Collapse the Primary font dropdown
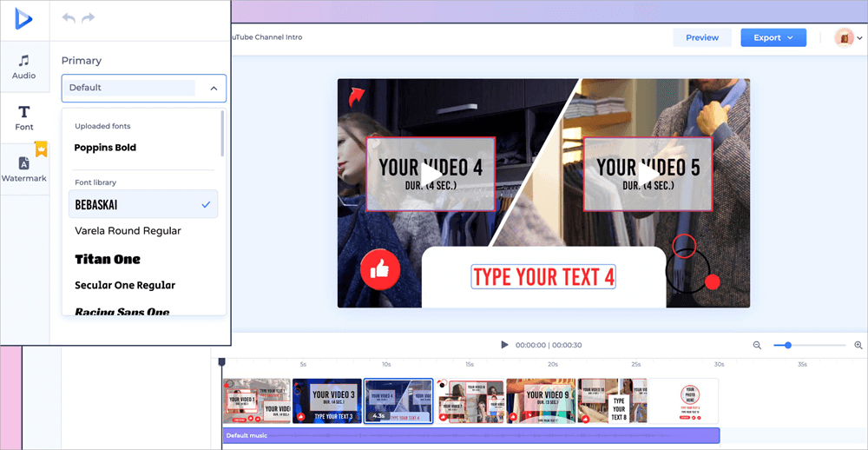The height and width of the screenshot is (450, 868). coord(213,88)
